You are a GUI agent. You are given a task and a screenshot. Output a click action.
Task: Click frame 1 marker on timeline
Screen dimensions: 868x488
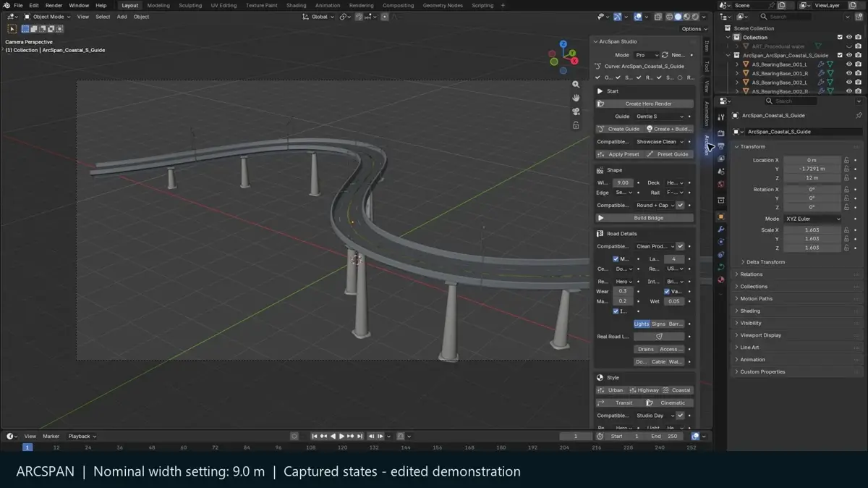pyautogui.click(x=27, y=447)
